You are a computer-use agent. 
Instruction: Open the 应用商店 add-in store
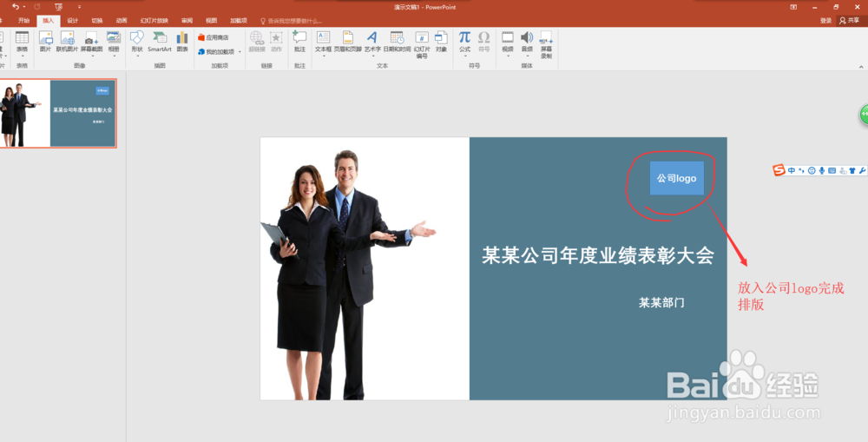click(x=214, y=37)
